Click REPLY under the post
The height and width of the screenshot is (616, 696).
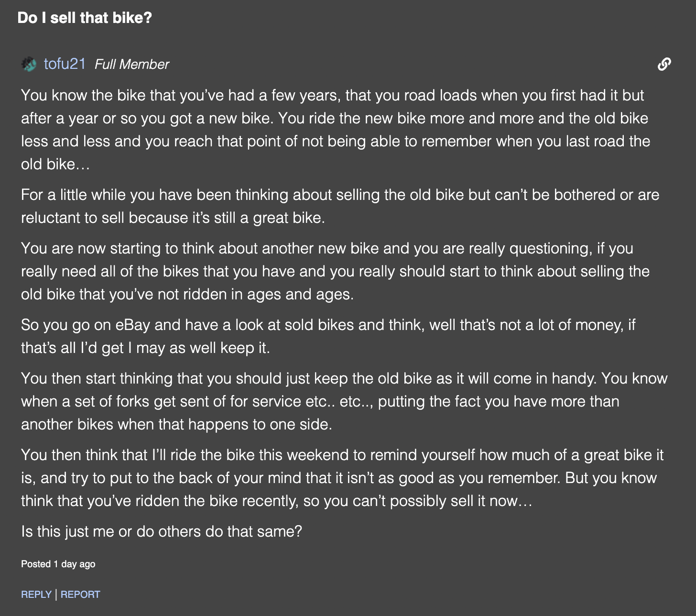(x=36, y=594)
